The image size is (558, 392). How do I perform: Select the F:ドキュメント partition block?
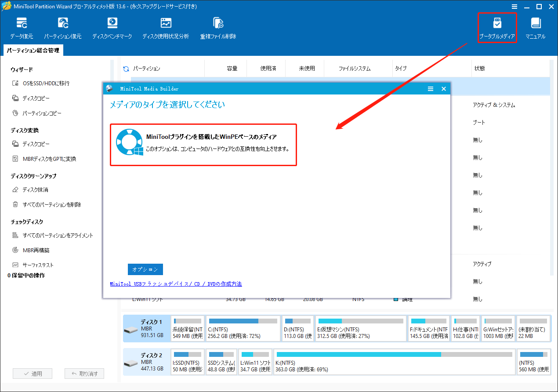tap(429, 328)
